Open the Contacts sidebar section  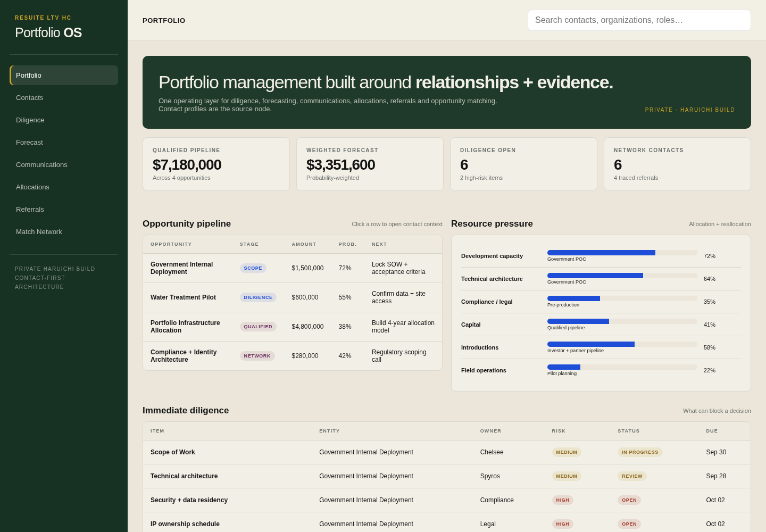coord(64,98)
